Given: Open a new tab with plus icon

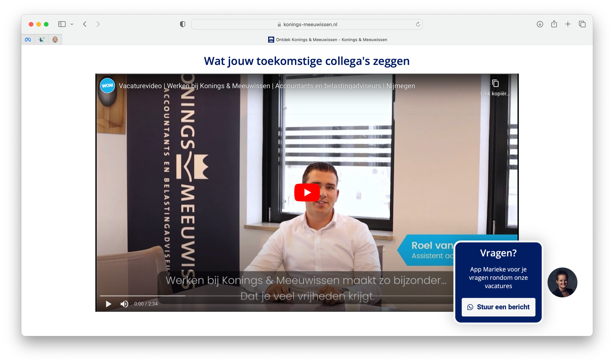Looking at the screenshot, I should [568, 24].
